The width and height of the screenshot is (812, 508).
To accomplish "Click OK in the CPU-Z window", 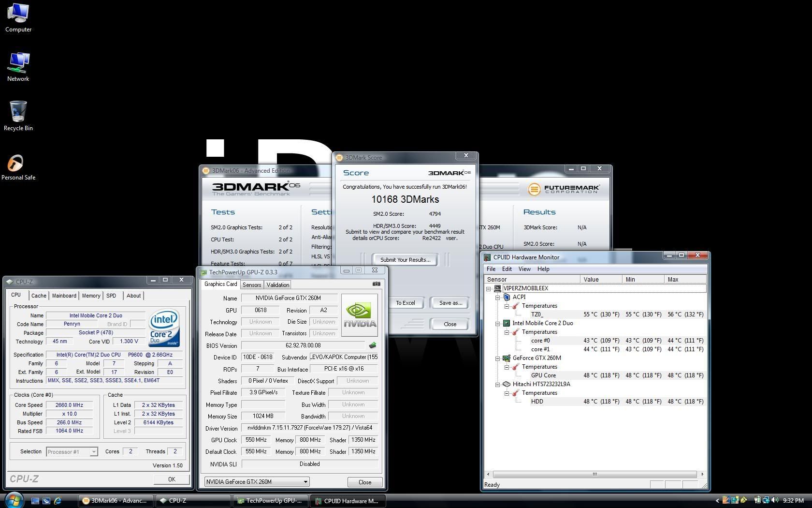I will (172, 479).
